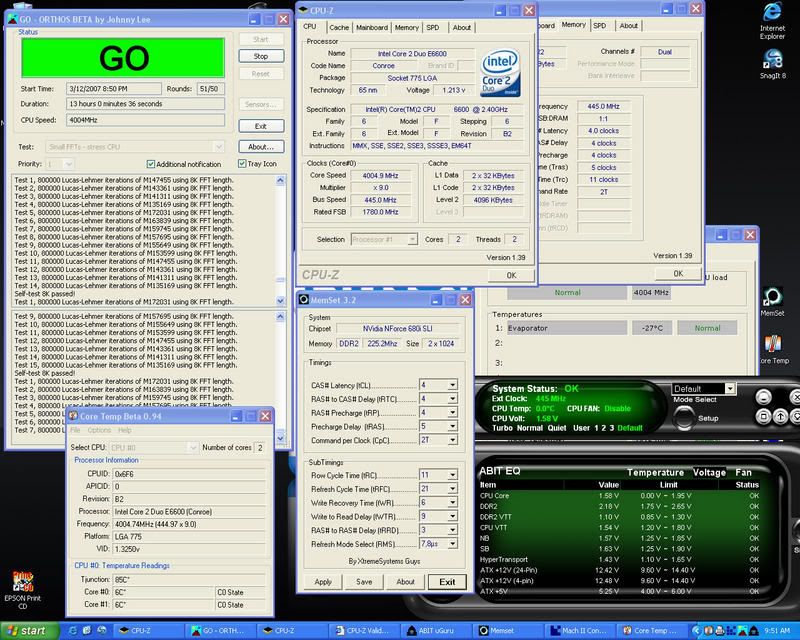Click the uGuru round up-arrow button
This screenshot has height=640, width=800.
(x=780, y=416)
